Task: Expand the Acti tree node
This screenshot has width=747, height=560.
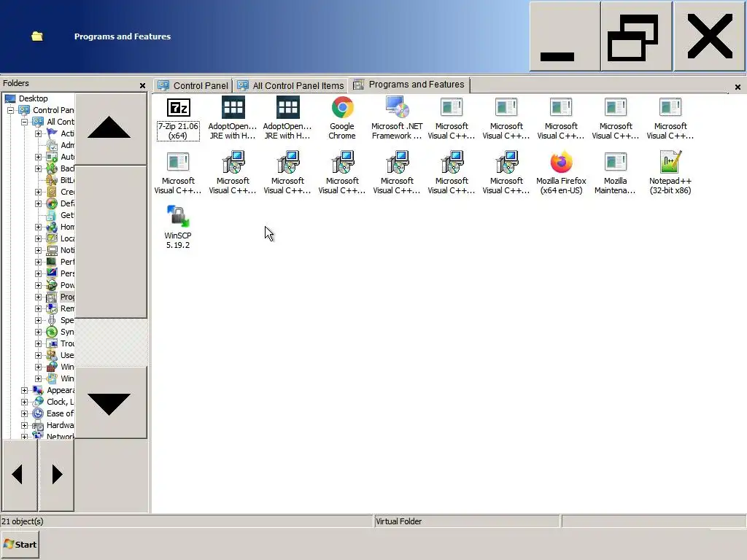Action: 38,134
